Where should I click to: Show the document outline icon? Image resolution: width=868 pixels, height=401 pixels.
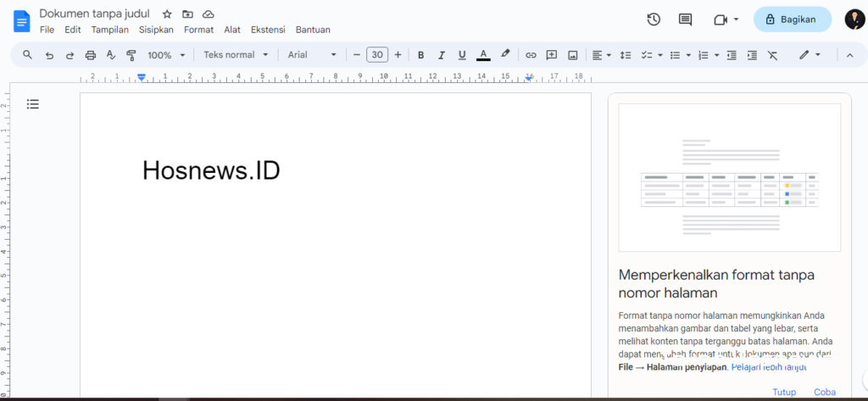33,104
